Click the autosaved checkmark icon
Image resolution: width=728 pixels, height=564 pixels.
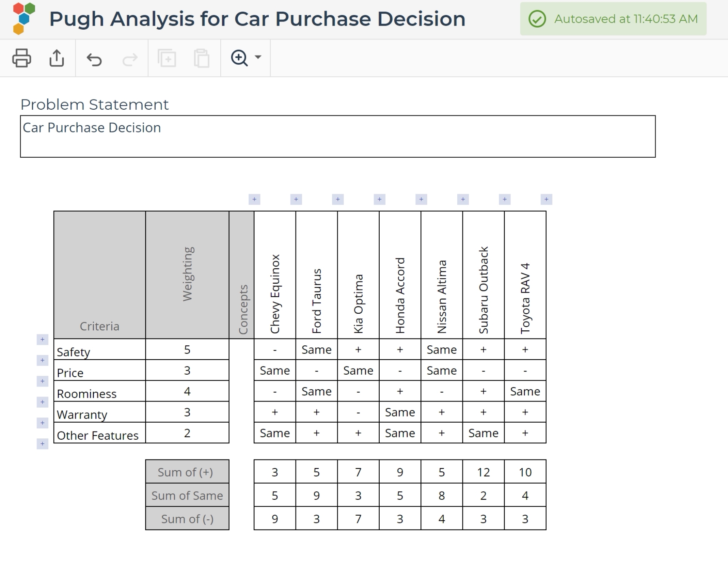click(537, 19)
